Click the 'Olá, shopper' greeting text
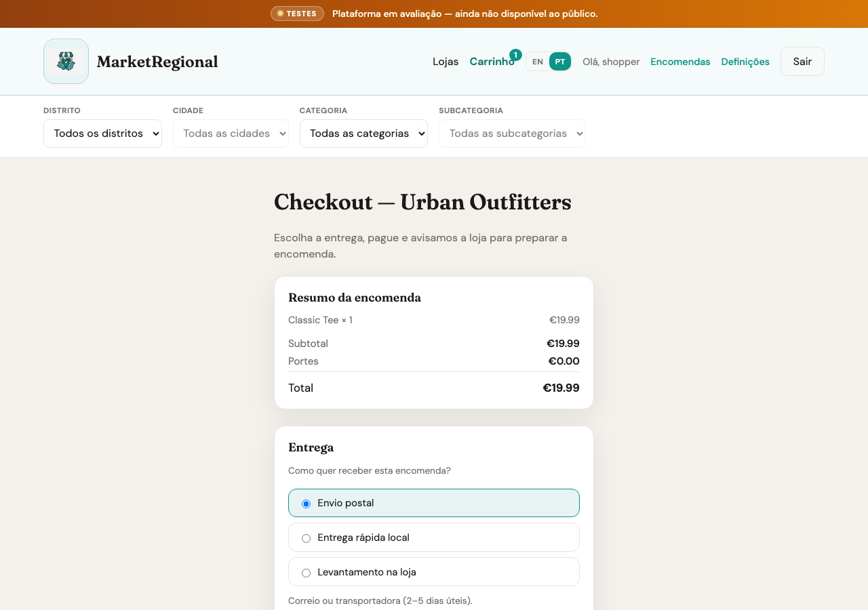The width and height of the screenshot is (868, 610). click(x=611, y=62)
